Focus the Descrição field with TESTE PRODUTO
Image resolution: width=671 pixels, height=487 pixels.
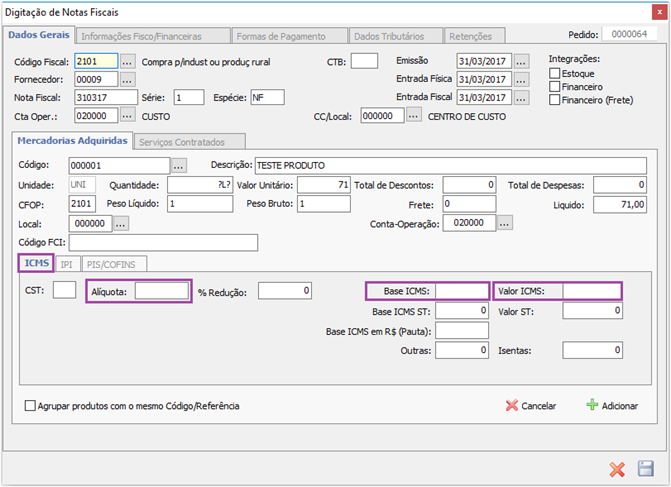click(451, 166)
